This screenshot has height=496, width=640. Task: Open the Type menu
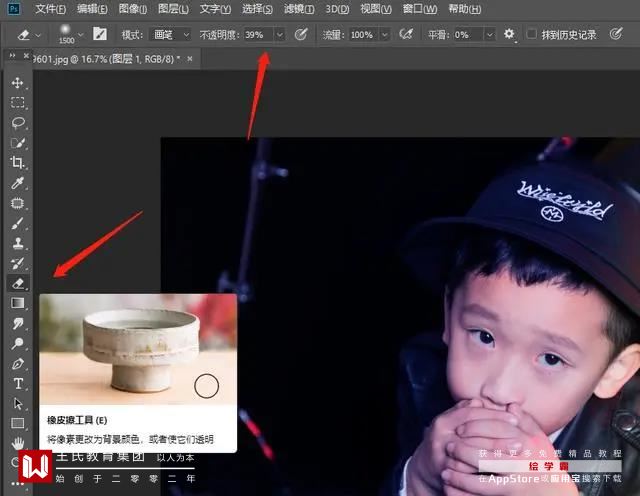tap(215, 9)
